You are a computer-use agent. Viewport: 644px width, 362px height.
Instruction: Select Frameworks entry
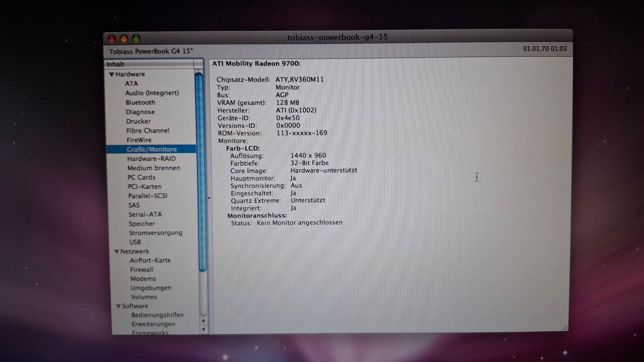pyautogui.click(x=150, y=332)
